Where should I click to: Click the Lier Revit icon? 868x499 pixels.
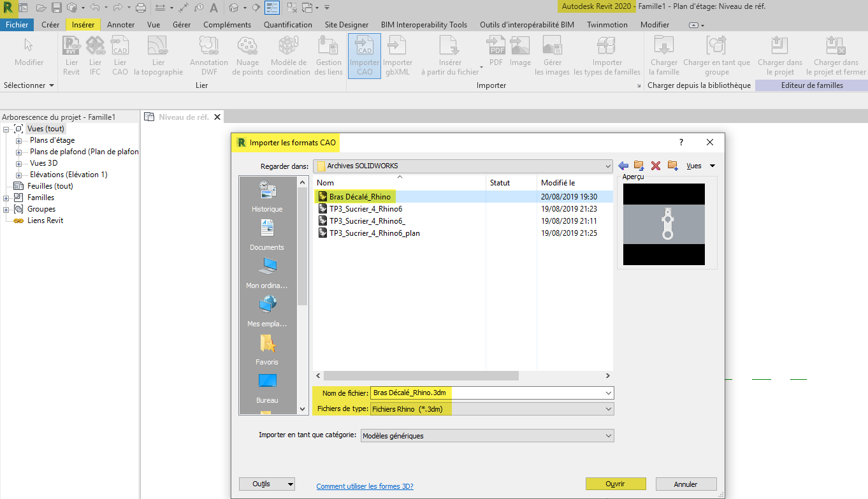[71, 55]
